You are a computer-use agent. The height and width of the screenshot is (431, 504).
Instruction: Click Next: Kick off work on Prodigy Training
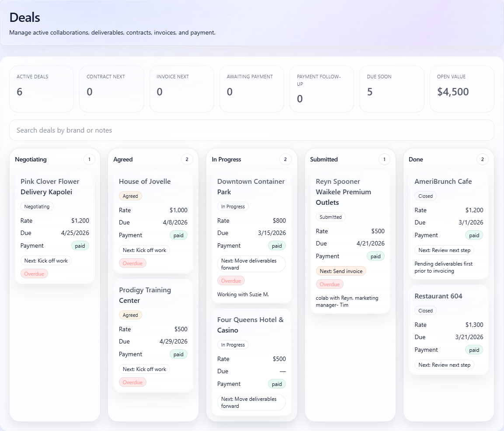click(x=145, y=369)
